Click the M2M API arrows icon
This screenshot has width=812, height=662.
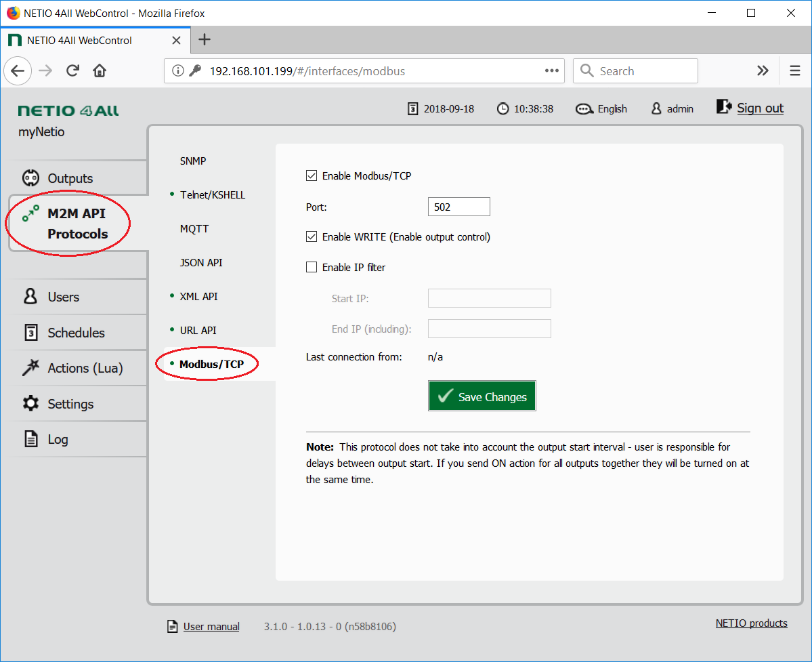pyautogui.click(x=30, y=213)
